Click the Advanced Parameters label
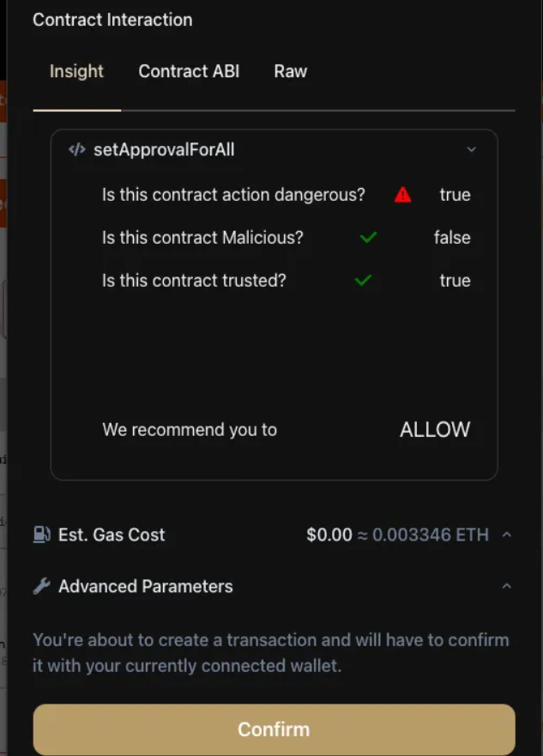 point(146,586)
